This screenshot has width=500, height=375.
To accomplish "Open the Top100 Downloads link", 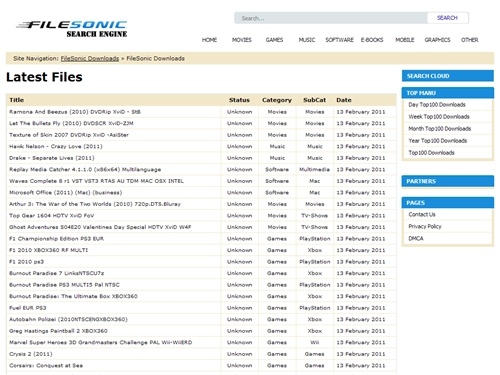I will pos(431,153).
